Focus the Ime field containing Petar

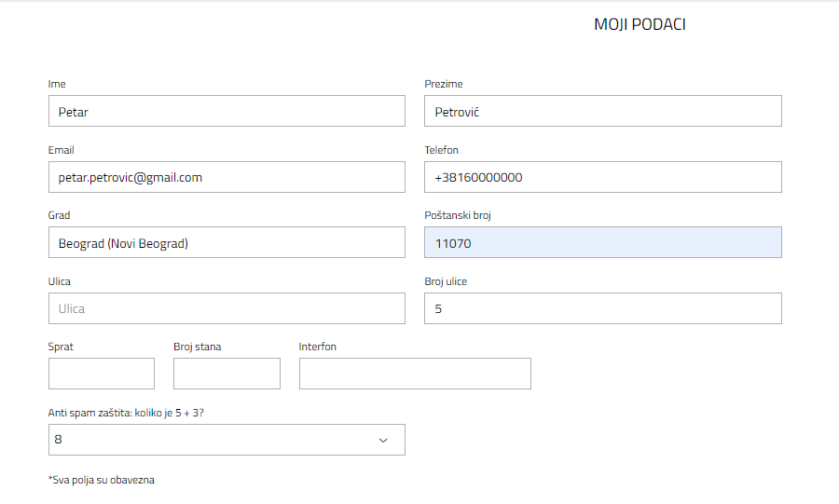(227, 111)
